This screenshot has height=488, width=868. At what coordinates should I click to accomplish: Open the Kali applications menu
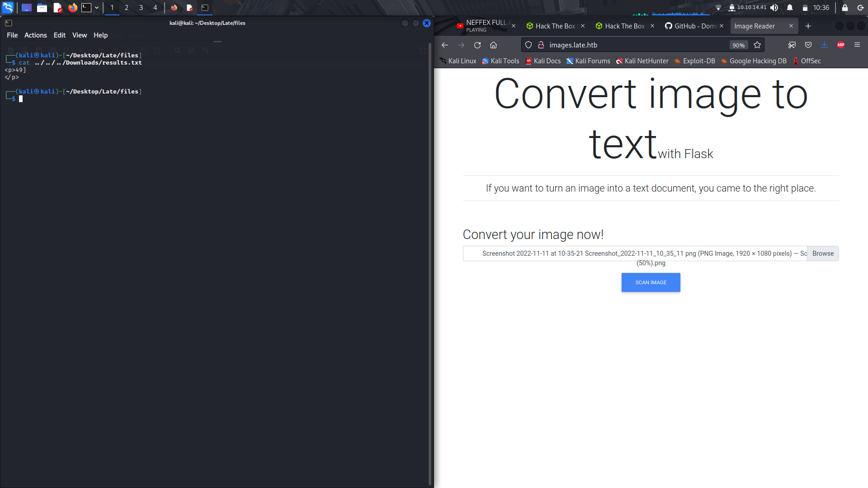pos(7,7)
